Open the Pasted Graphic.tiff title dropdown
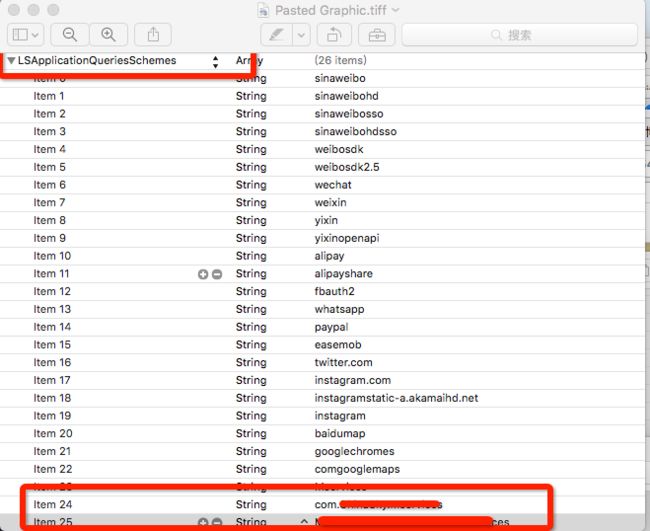The image size is (650, 531). (x=395, y=10)
